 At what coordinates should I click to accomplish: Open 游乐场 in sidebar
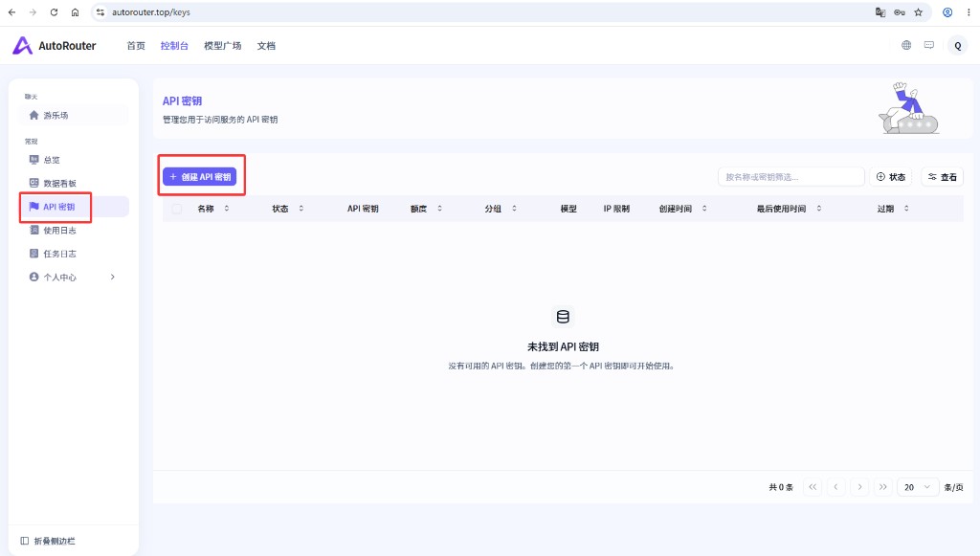coord(74,115)
